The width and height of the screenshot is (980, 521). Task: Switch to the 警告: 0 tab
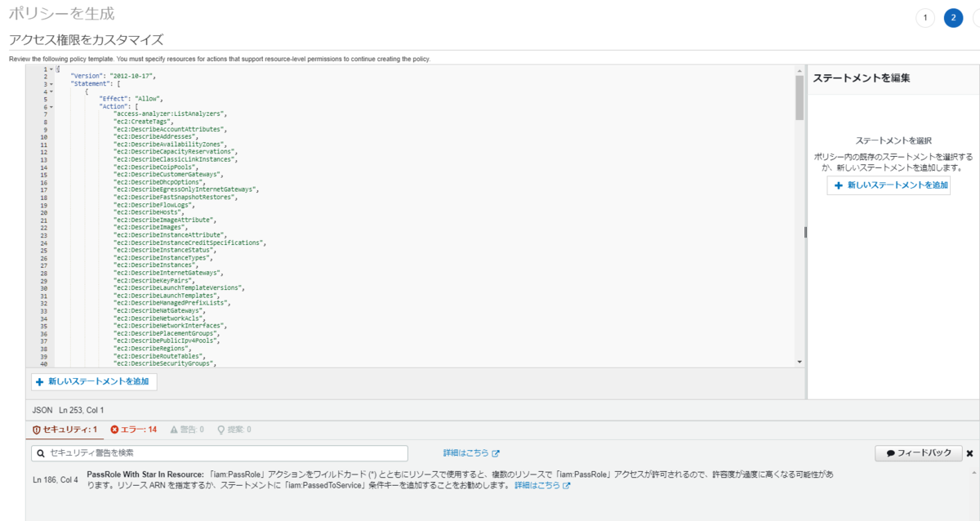186,430
